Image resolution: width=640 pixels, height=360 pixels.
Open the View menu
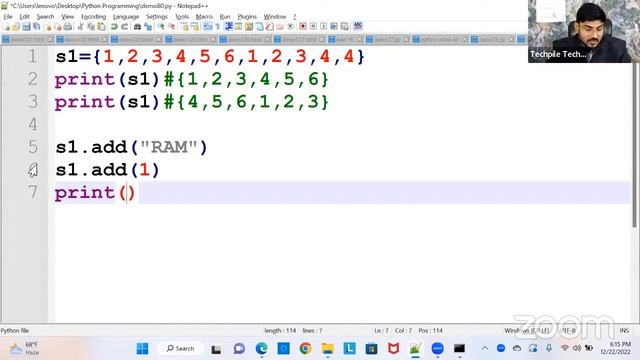(68, 17)
